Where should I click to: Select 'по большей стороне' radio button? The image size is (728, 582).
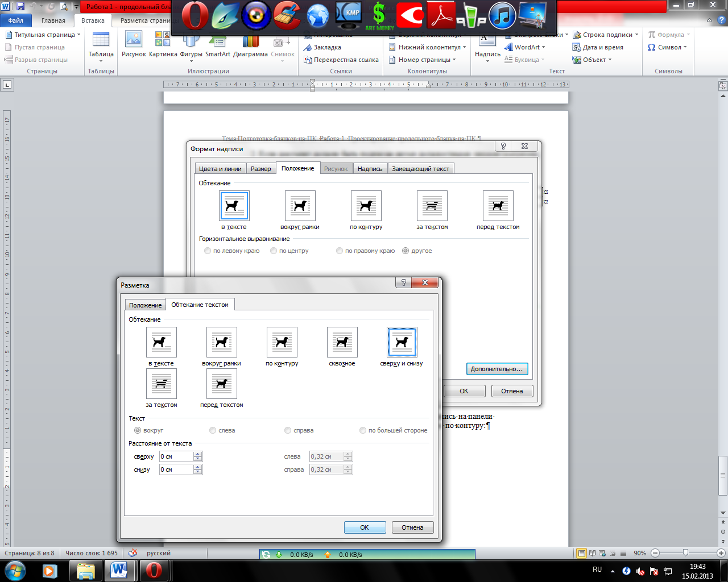pyautogui.click(x=363, y=430)
